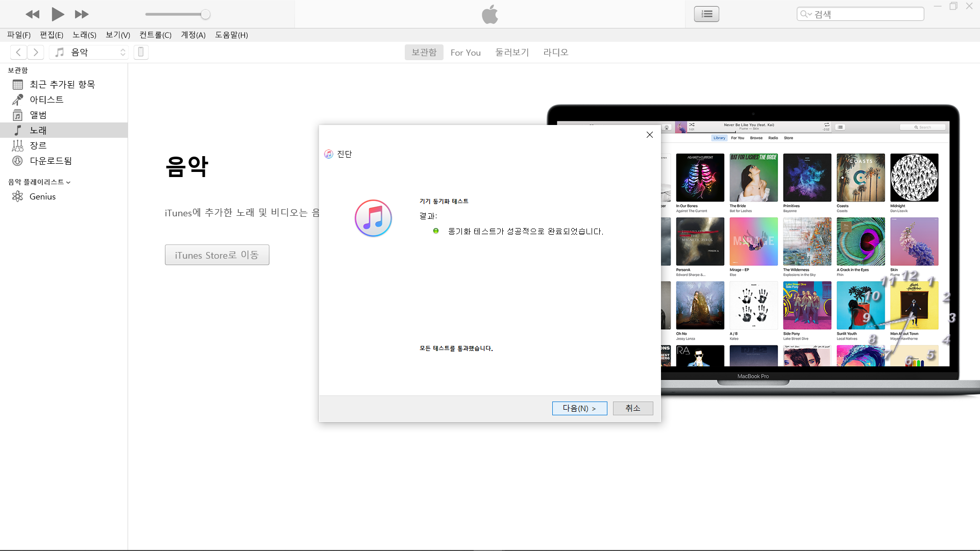Switch to the For You tab
The image size is (980, 551).
point(465,52)
